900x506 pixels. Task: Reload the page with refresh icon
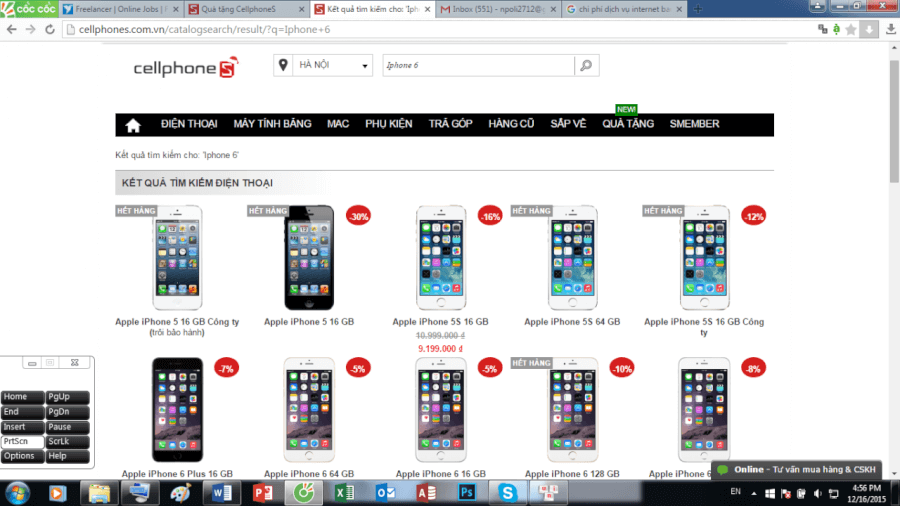pos(50,29)
